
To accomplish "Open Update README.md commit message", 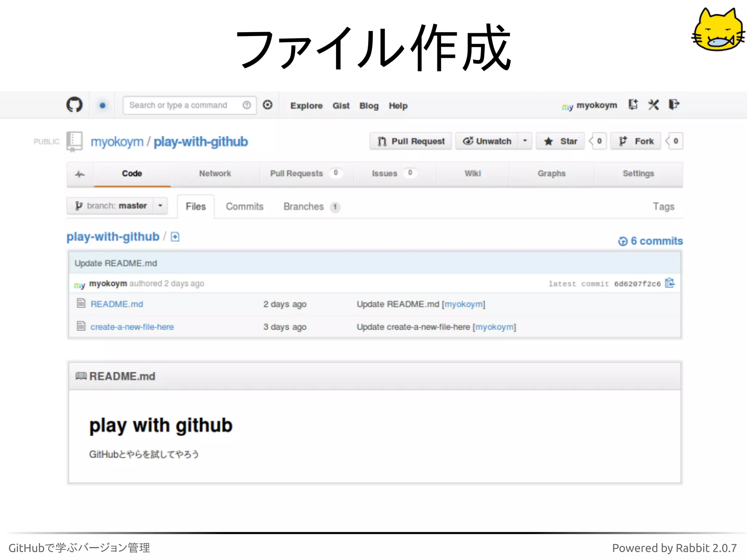I will (x=116, y=263).
